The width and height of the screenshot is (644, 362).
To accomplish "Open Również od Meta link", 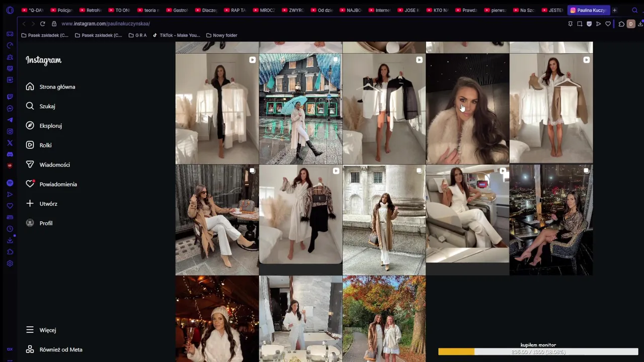I will [54, 349].
